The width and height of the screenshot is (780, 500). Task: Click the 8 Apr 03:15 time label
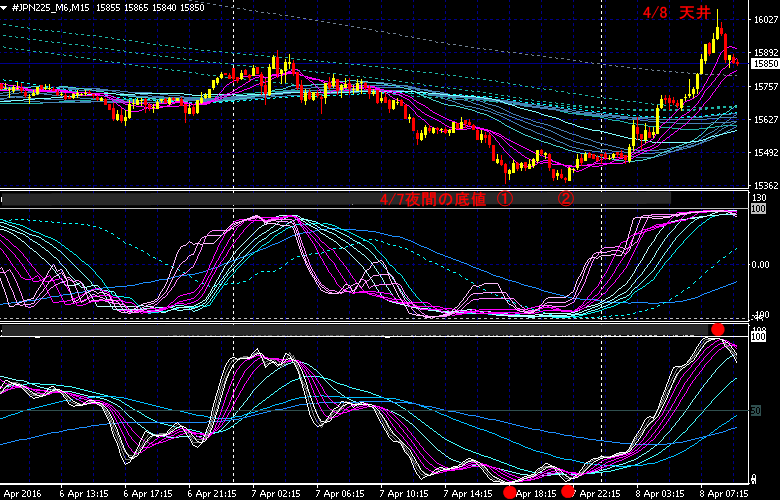(x=660, y=494)
